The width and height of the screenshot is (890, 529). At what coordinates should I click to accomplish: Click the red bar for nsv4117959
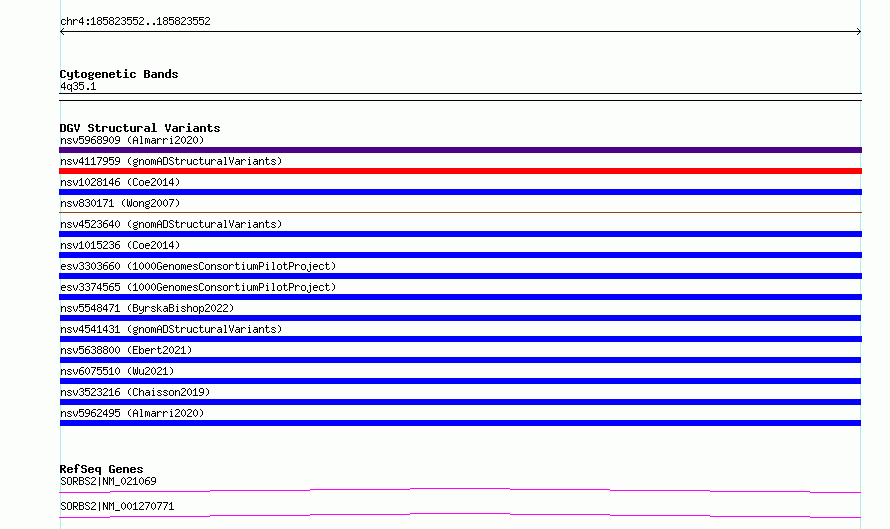(460, 171)
